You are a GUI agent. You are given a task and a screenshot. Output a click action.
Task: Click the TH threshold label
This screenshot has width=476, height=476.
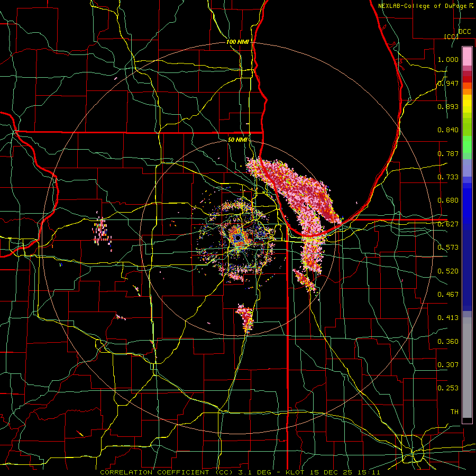(454, 412)
